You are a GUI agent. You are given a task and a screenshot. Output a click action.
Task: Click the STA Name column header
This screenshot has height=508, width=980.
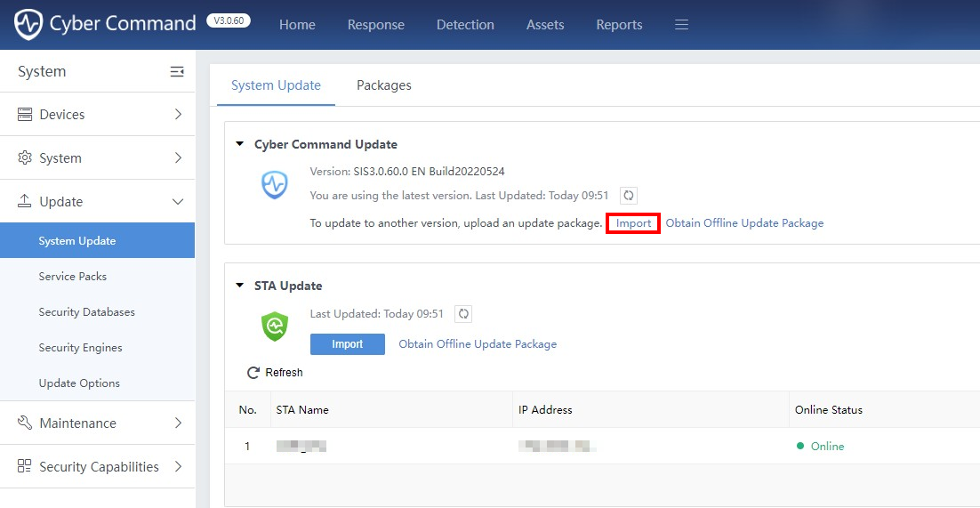tap(302, 410)
